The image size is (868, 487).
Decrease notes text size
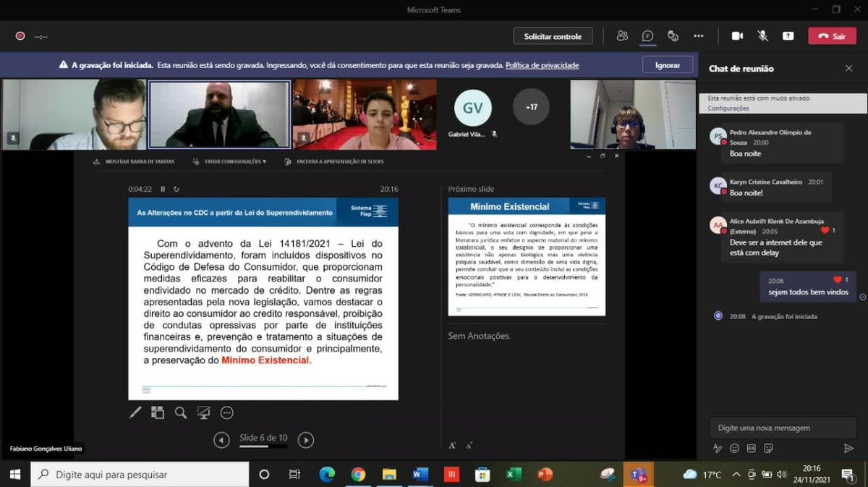469,445
